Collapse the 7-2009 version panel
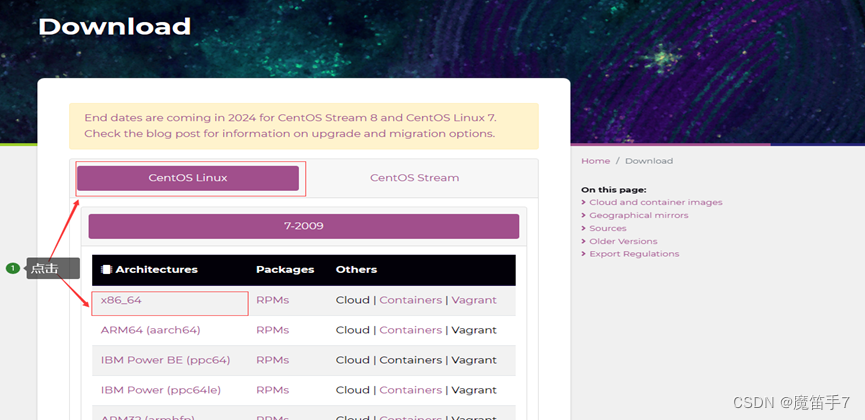 coord(303,226)
